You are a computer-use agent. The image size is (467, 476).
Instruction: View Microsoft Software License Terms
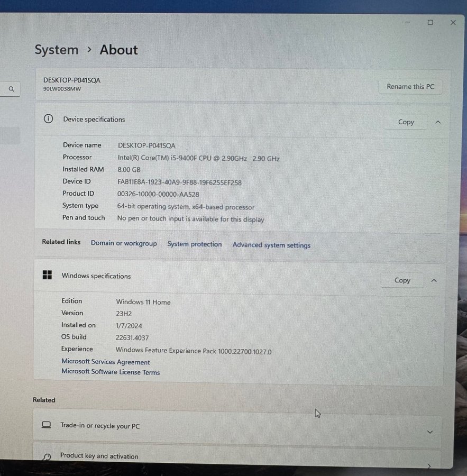click(x=111, y=372)
